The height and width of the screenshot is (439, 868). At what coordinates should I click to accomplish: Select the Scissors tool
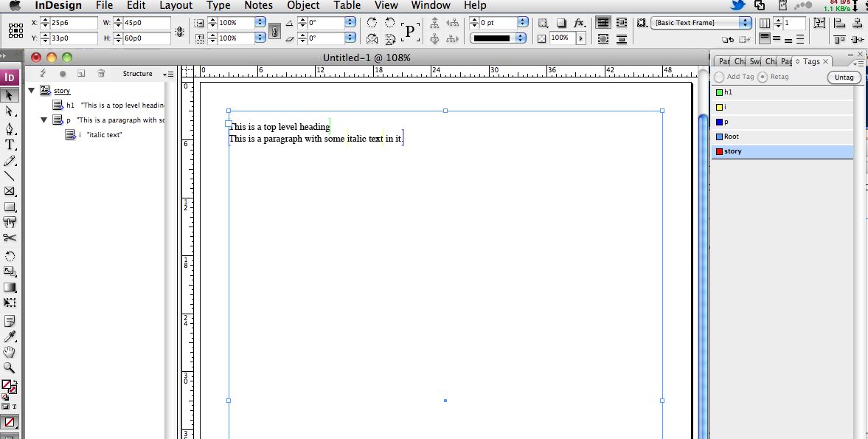[x=9, y=238]
